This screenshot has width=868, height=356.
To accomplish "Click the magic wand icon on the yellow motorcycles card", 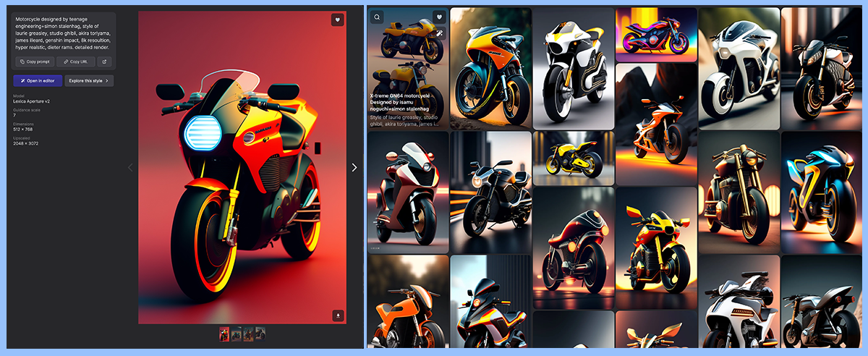I will tap(439, 33).
